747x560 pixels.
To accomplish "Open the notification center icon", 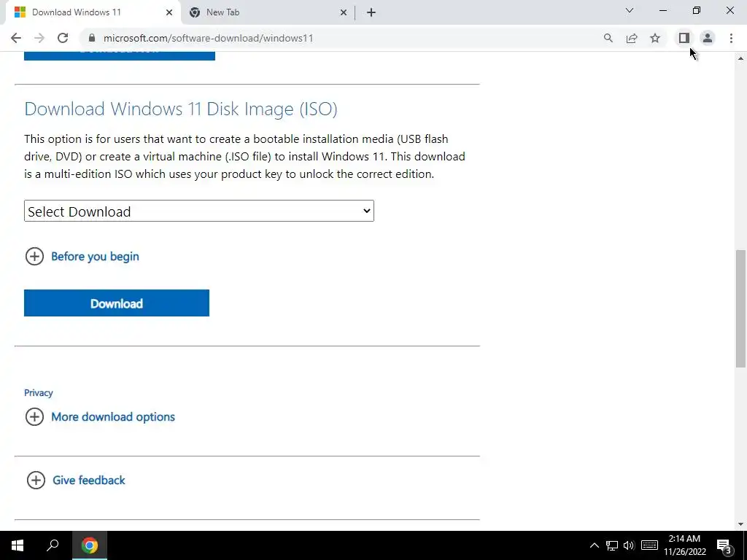I will click(x=724, y=545).
